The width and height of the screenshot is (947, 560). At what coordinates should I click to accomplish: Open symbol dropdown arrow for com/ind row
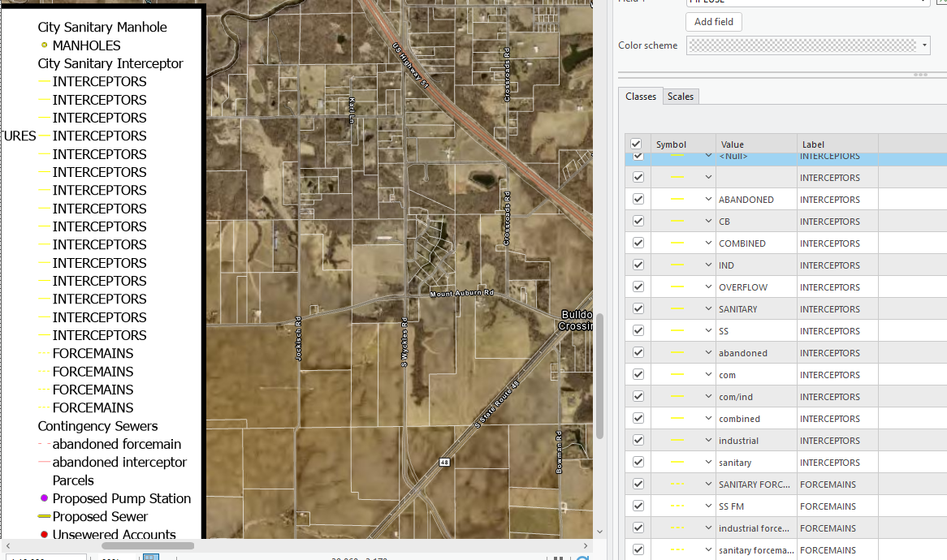708,397
